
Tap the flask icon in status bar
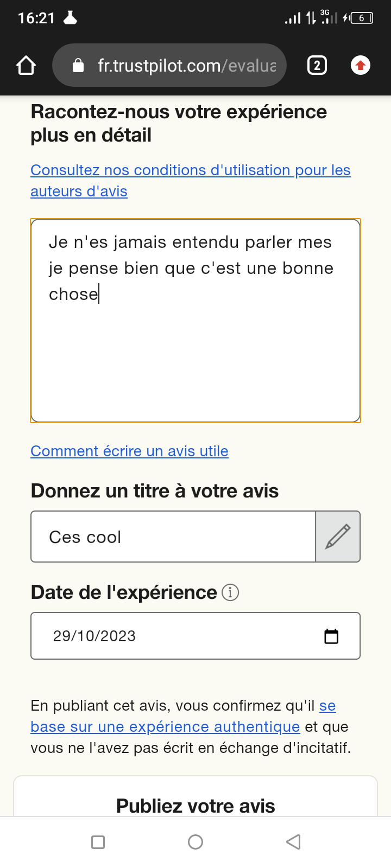pyautogui.click(x=70, y=18)
